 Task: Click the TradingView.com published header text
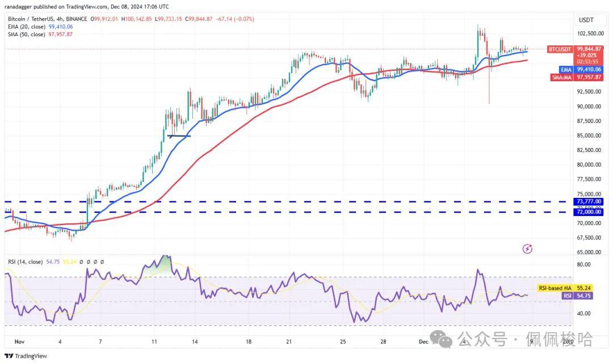(87, 7)
